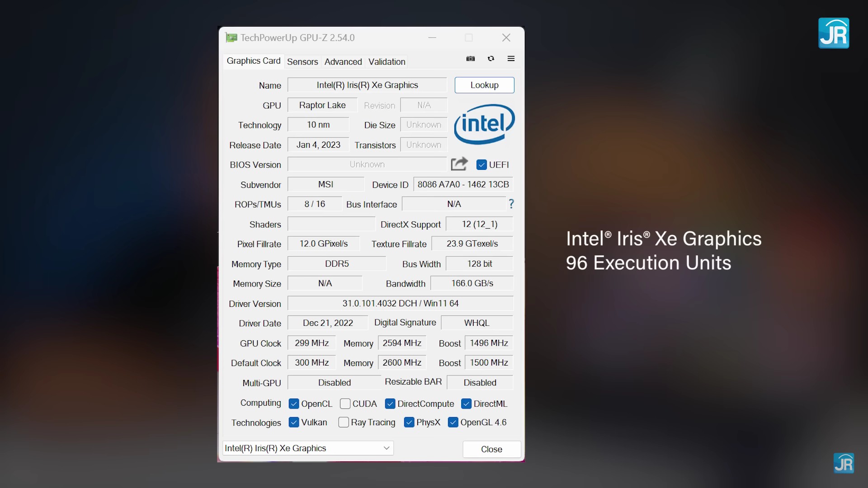
Task: Toggle the Ray Tracing checkbox
Action: [344, 422]
